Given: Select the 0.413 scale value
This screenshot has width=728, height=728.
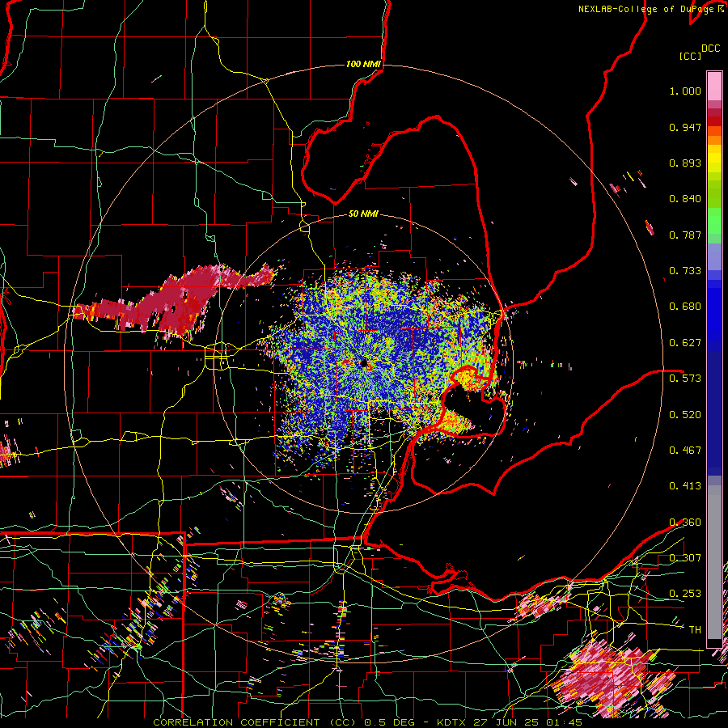Looking at the screenshot, I should coord(685,486).
